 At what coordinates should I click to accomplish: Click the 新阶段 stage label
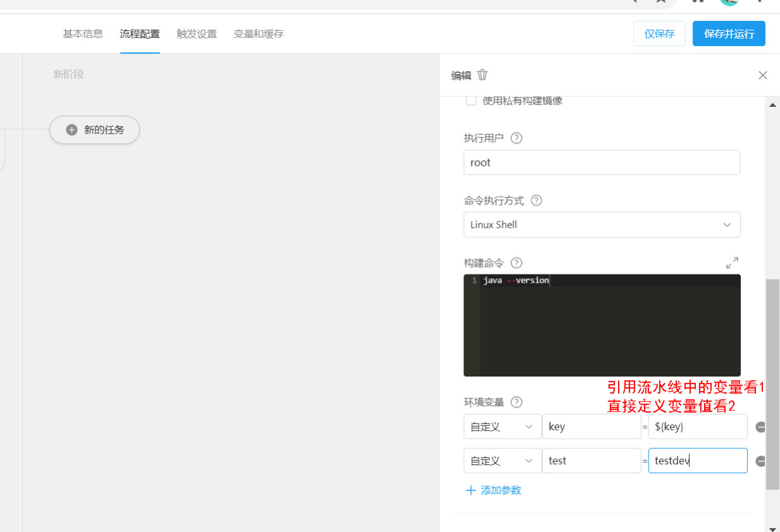point(68,74)
